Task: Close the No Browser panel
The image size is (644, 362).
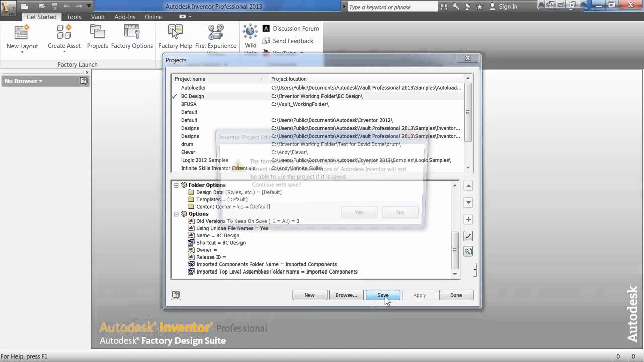Action: click(87, 72)
